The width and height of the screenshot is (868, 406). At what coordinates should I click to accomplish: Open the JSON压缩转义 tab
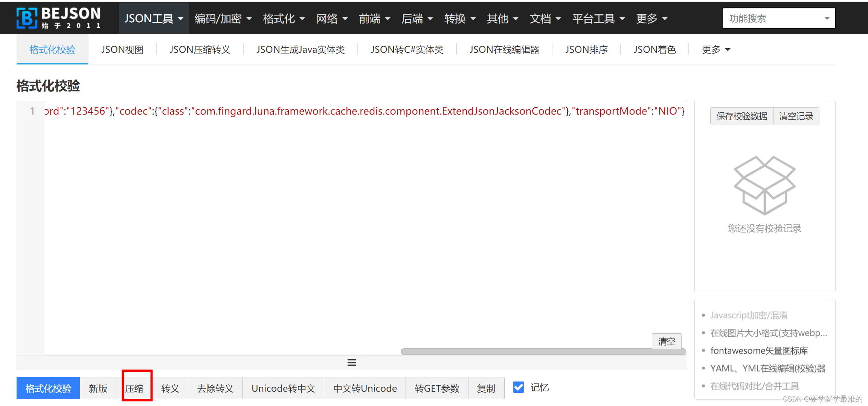200,50
